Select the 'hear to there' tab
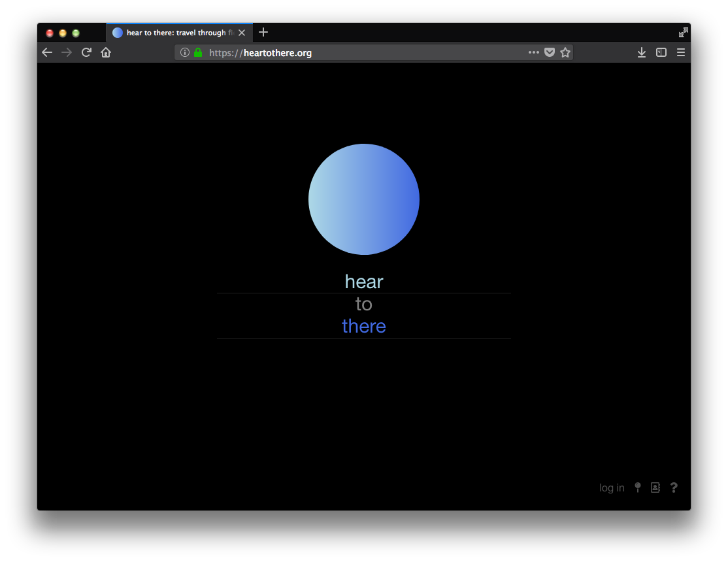The image size is (728, 562). pyautogui.click(x=173, y=33)
